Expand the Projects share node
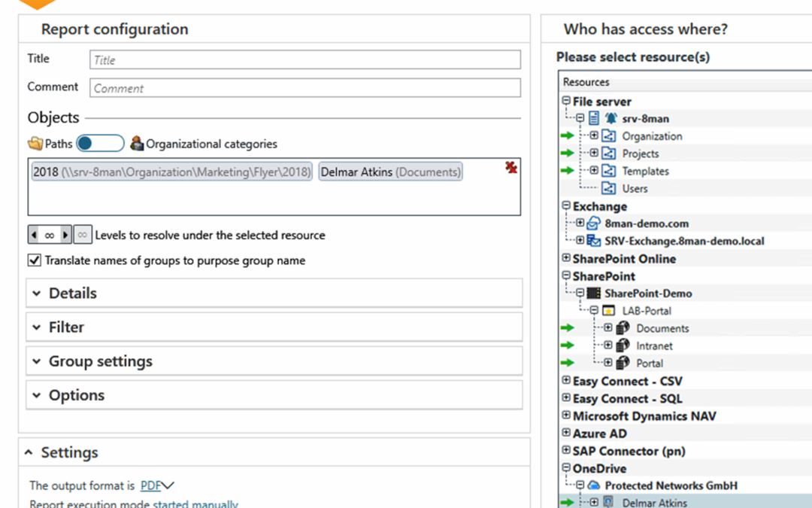The image size is (812, 508). click(x=594, y=154)
